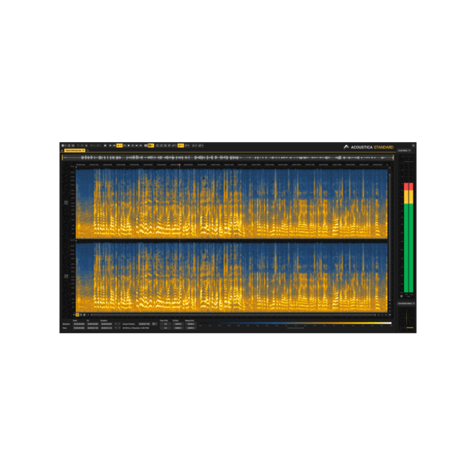
Task: Click the From (Hz) frequency field
Action: tap(166, 324)
